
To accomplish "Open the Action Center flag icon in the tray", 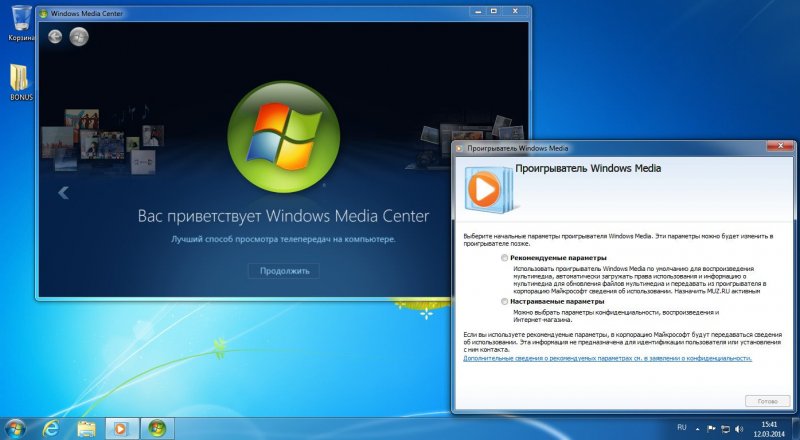I will 711,429.
